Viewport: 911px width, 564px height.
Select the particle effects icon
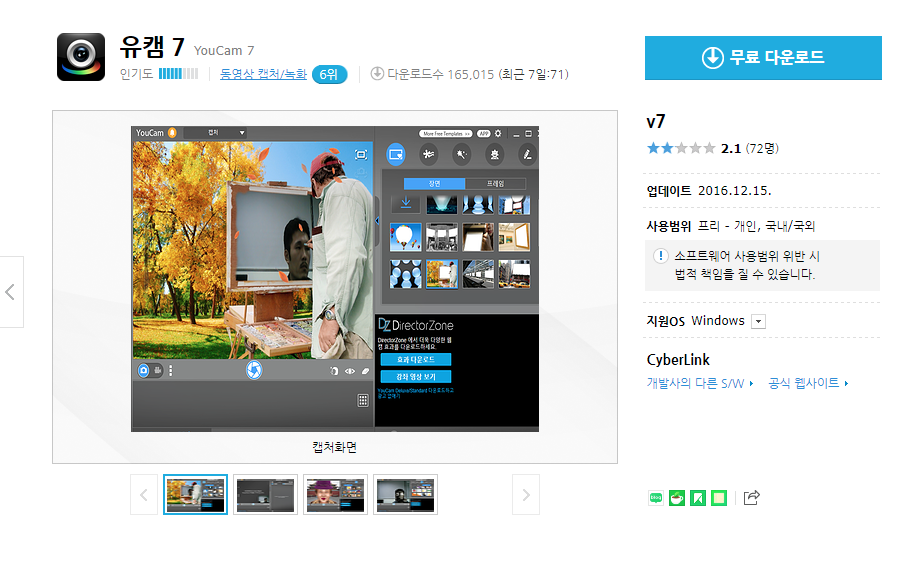(x=428, y=155)
